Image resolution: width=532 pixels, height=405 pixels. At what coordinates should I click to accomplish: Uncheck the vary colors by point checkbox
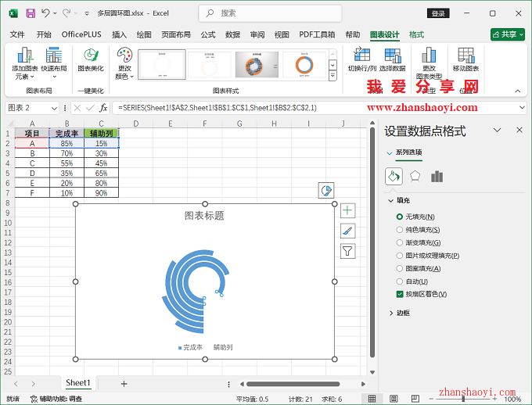point(400,294)
